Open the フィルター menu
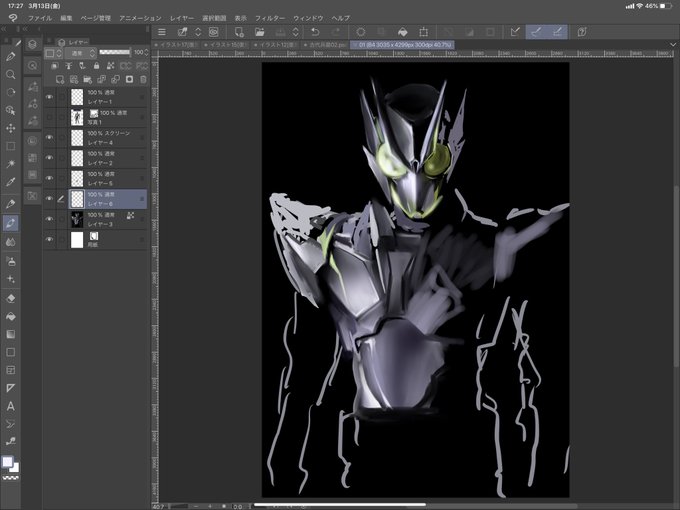680x510 pixels. pos(270,18)
